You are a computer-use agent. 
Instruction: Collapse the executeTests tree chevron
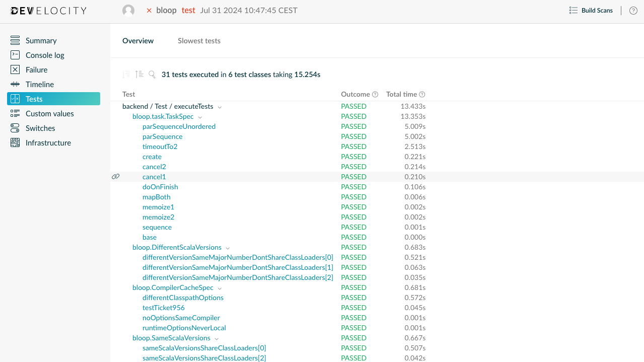click(x=220, y=107)
